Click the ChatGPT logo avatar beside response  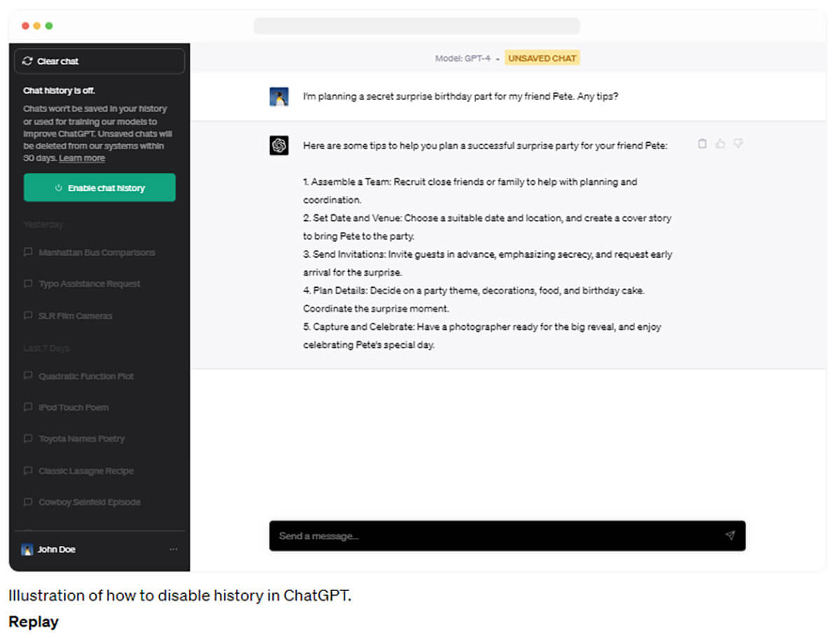pyautogui.click(x=279, y=145)
